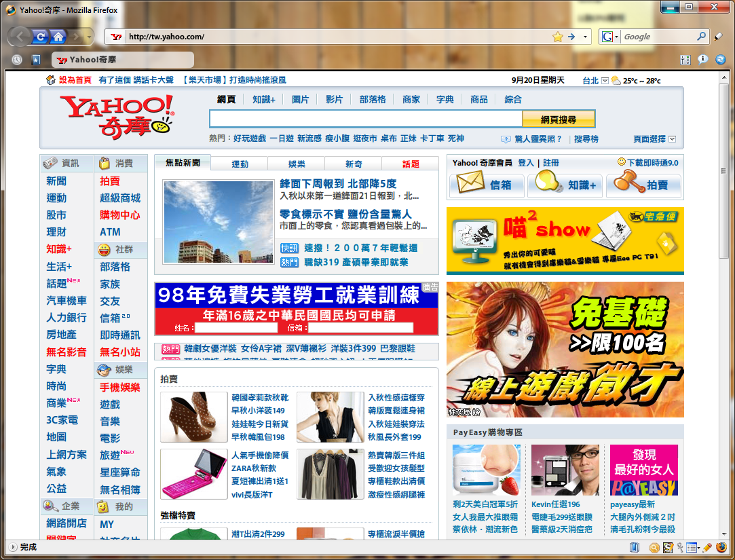
Task: Click the 企業 magnifier icon header
Action: pos(50,506)
